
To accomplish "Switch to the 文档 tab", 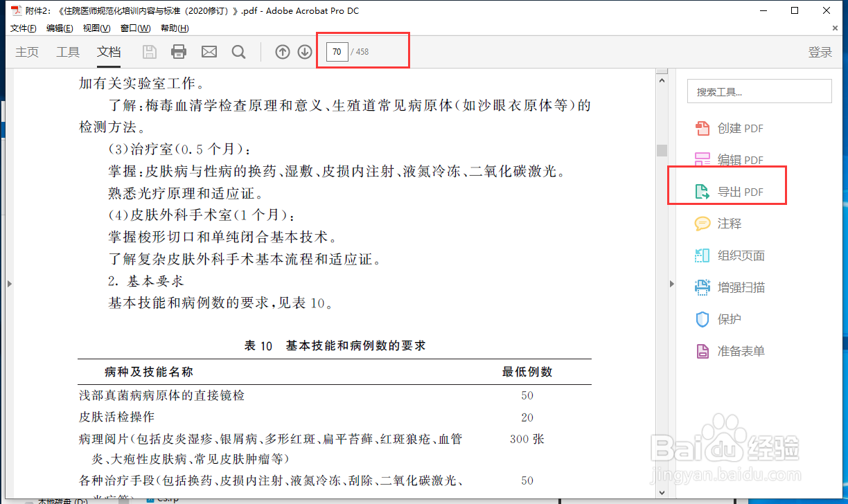I will point(109,52).
